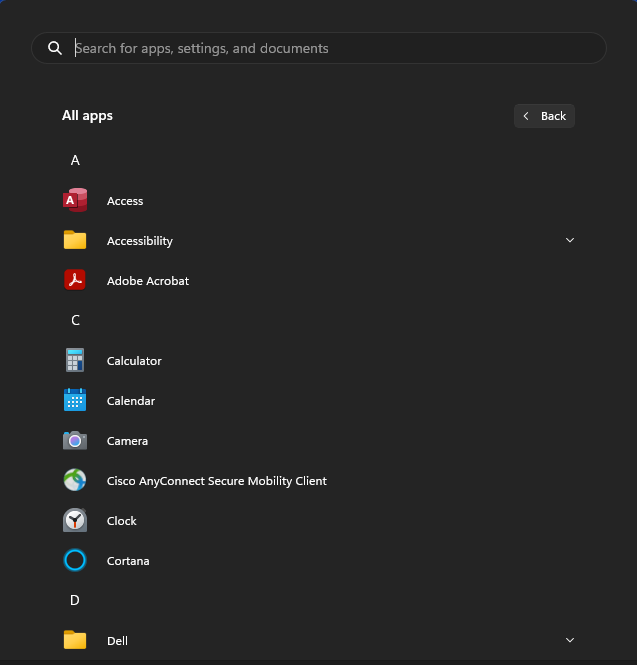
Task: Open the Calculator app icon
Action: click(75, 360)
